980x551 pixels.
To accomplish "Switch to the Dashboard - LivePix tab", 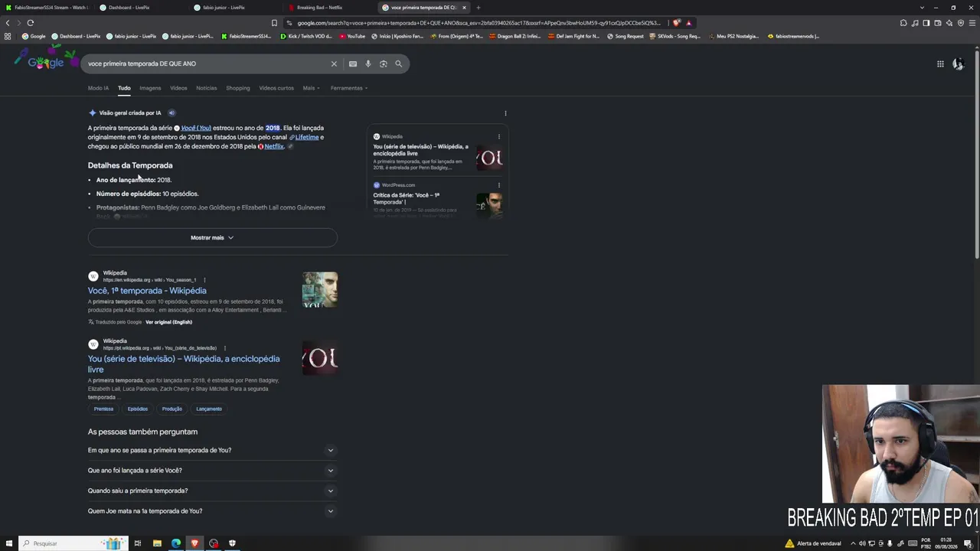I will (x=142, y=8).
